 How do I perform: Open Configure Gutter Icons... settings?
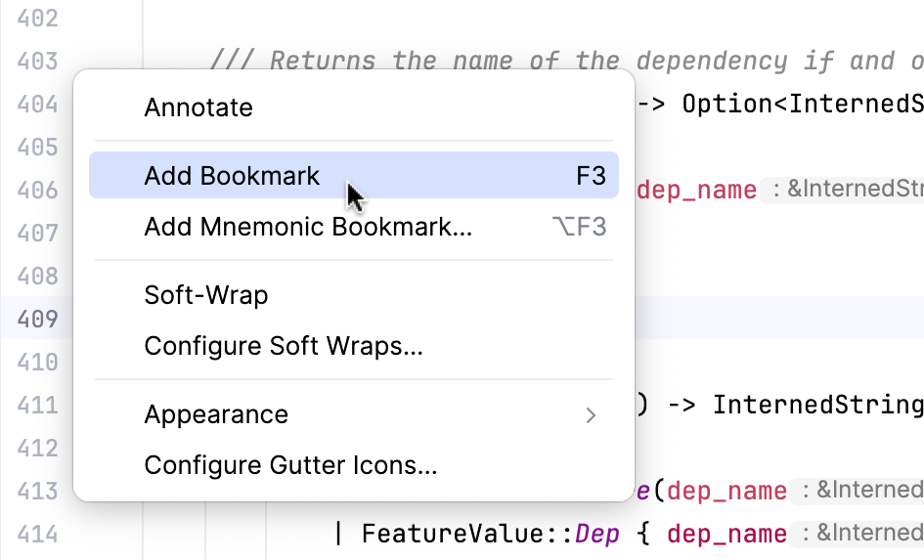point(289,465)
